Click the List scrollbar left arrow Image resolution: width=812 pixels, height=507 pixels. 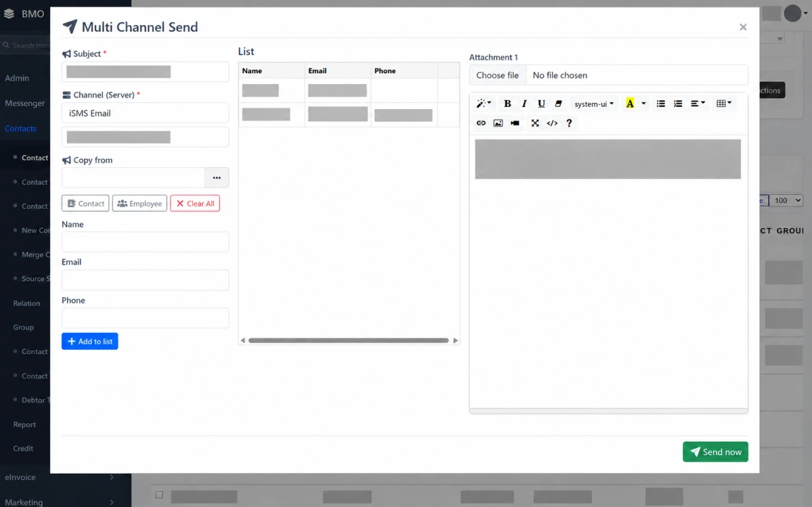click(x=242, y=340)
